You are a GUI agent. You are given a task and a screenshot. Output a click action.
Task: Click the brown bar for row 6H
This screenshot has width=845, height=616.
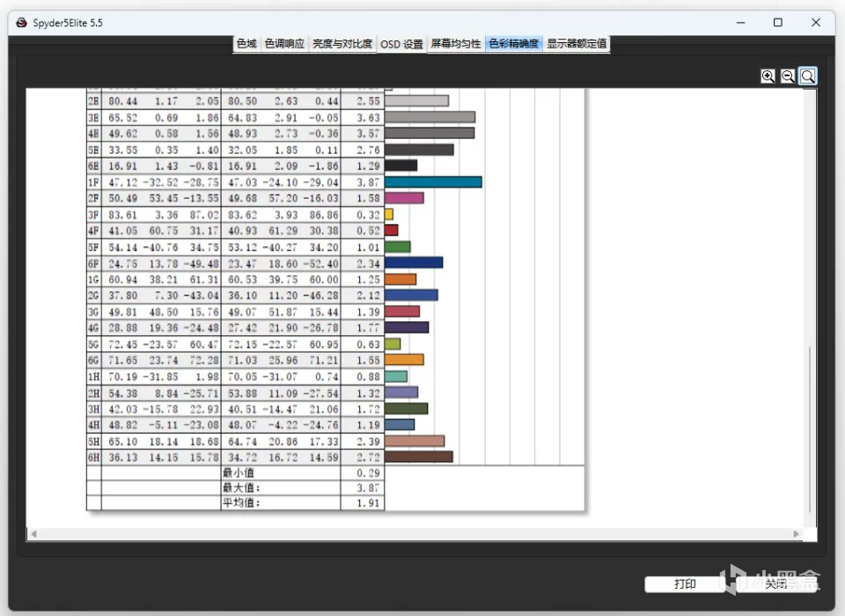419,457
